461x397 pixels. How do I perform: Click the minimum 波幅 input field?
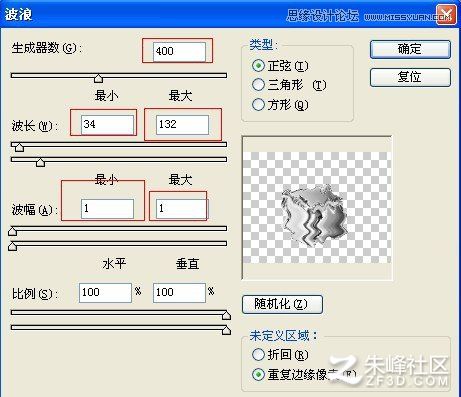coord(107,209)
